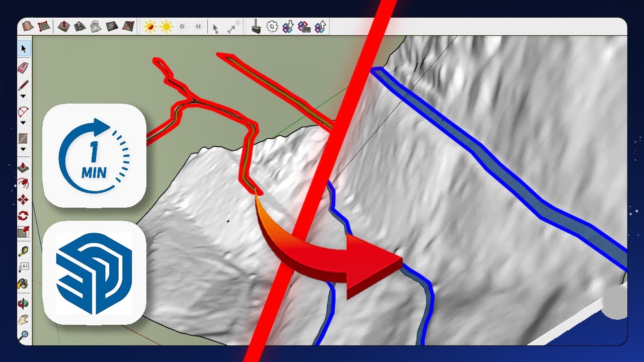Choose the Text label A1 tool
Screen dimensions: 644x362
pos(24,266)
